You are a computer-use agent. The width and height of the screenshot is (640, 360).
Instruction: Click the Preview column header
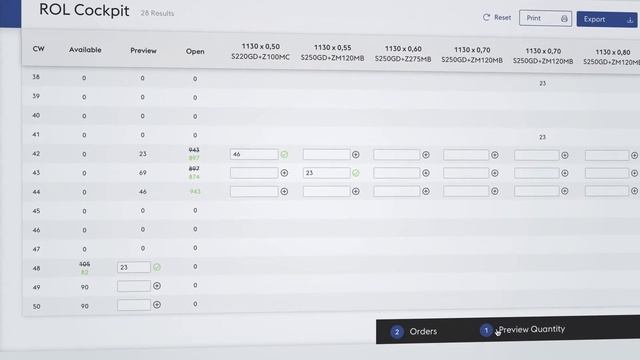click(x=143, y=51)
